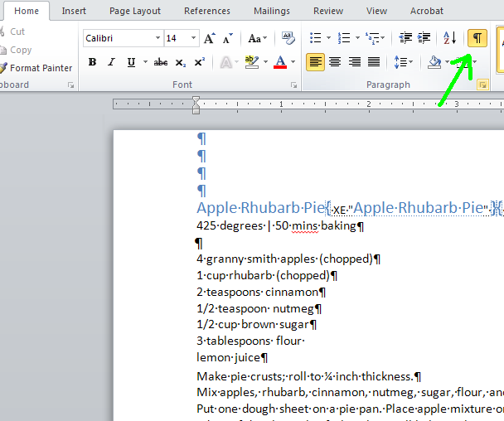Viewport: 504px width, 421px height.
Task: Click the Clear Formatting icon
Action: (x=288, y=38)
